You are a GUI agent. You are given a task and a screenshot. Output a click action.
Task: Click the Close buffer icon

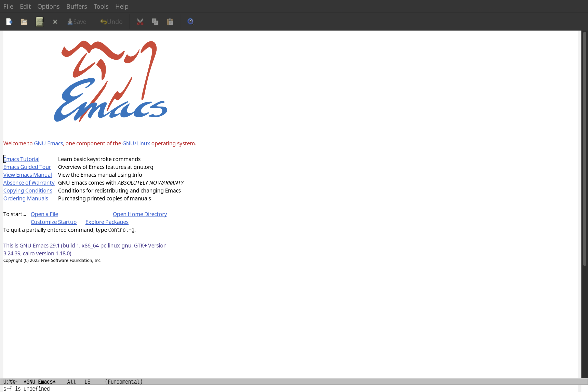[x=55, y=21]
